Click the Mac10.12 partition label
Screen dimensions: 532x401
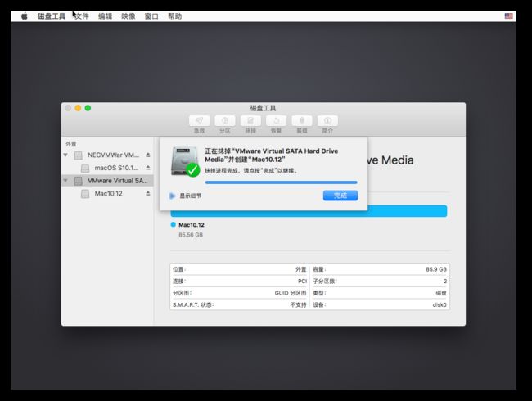(x=192, y=224)
